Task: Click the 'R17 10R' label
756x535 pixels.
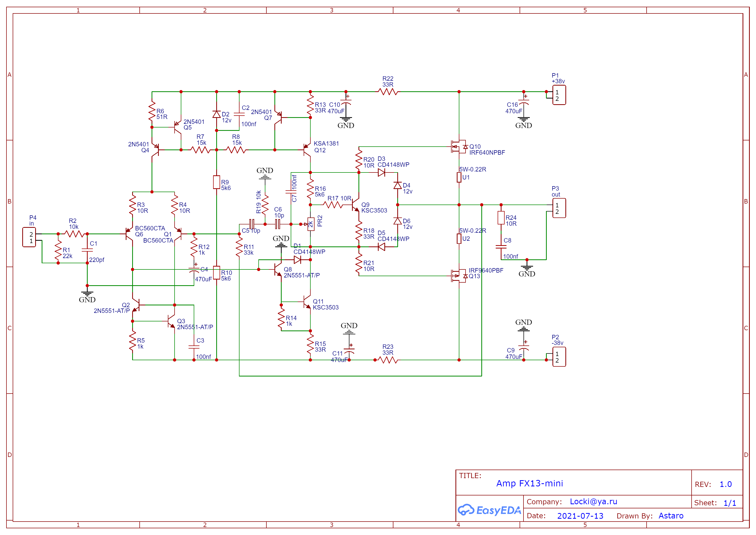Action: tap(339, 198)
